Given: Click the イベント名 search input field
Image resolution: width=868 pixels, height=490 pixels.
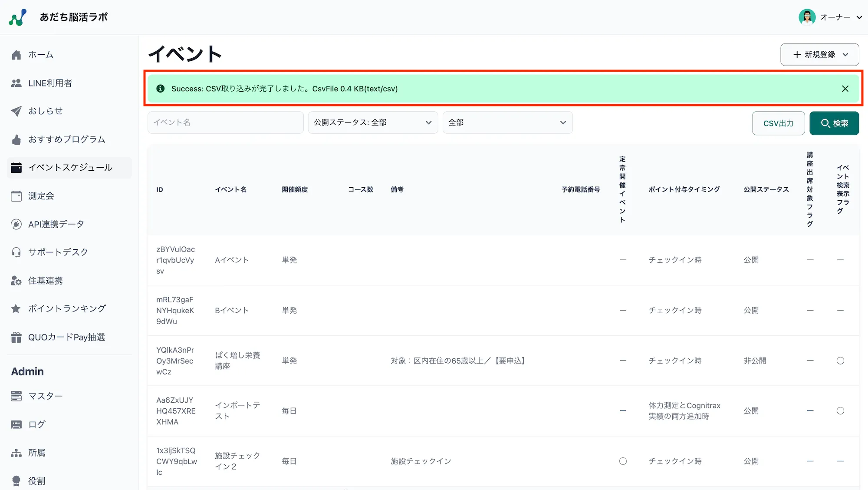Looking at the screenshot, I should 225,122.
